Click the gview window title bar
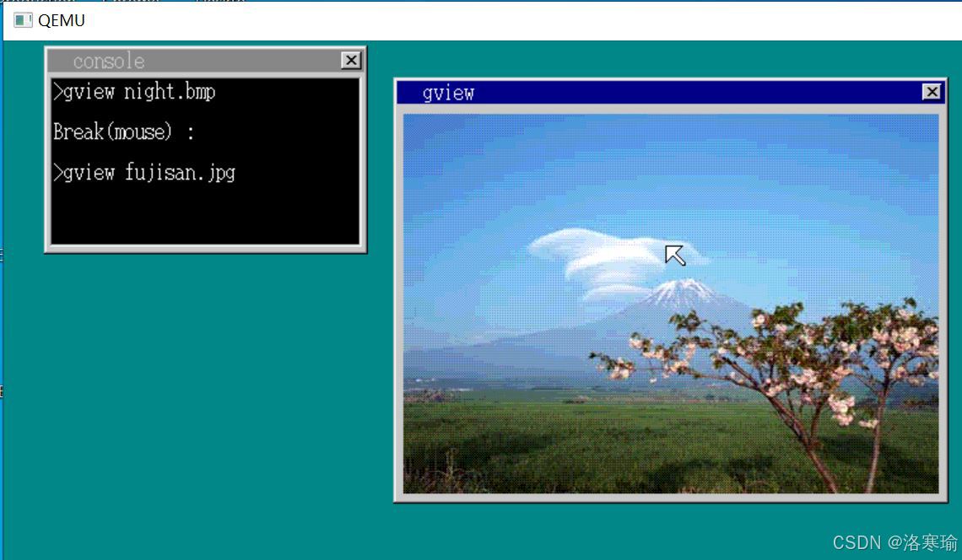962x560 pixels. (670, 93)
